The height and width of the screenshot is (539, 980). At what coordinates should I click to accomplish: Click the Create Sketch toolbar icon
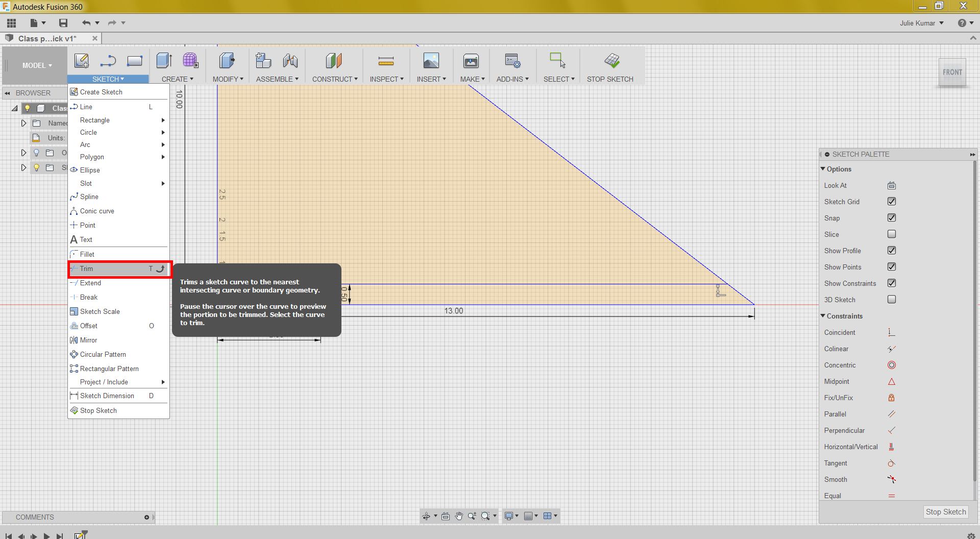(82, 61)
